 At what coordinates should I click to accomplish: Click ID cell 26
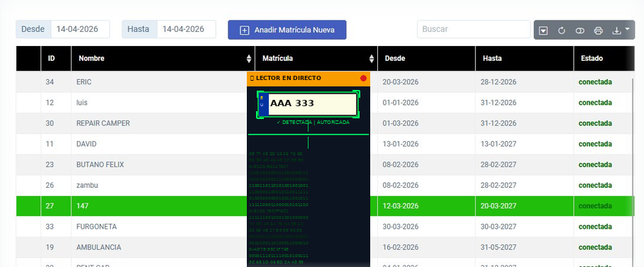pyautogui.click(x=50, y=186)
